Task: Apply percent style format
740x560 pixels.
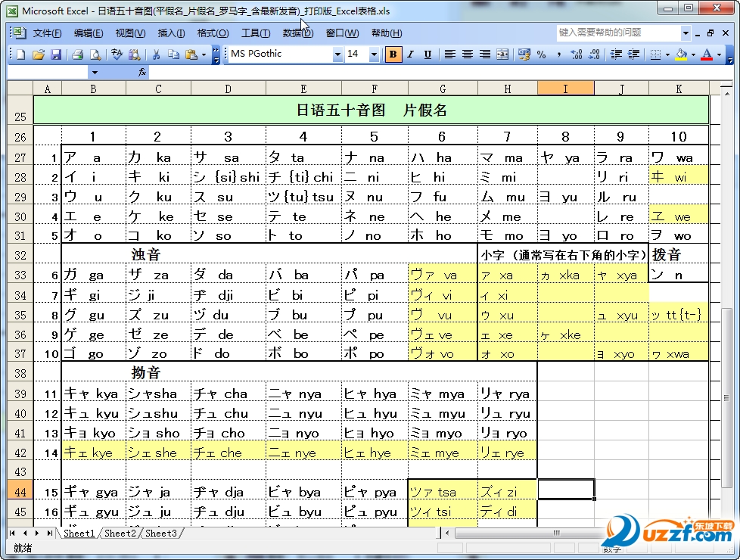Action: [541, 54]
